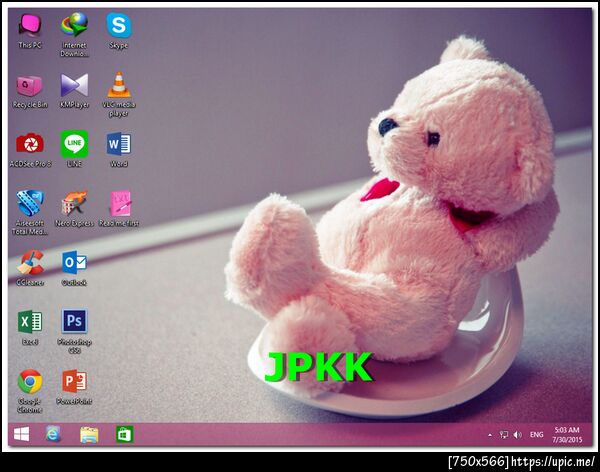Launch Internet Explorer from the taskbar
Image resolution: width=600 pixels, height=472 pixels.
coord(53,434)
